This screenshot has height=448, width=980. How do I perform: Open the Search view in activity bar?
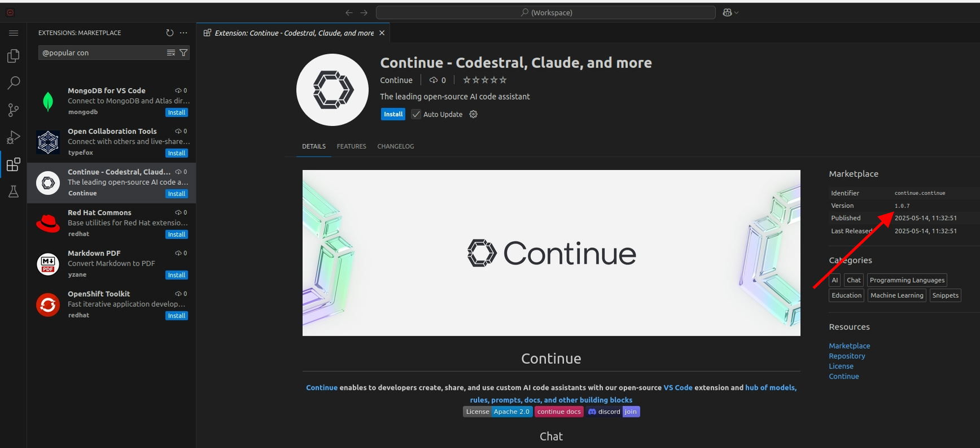[14, 83]
